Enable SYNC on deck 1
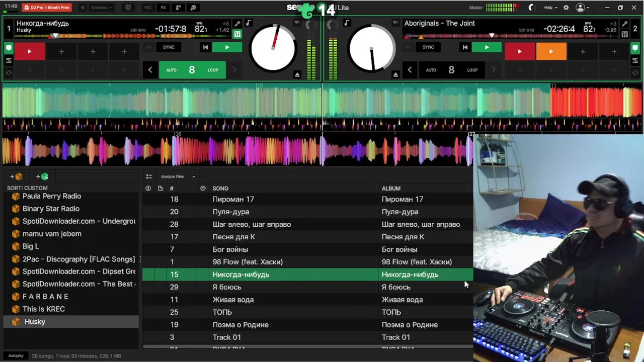Viewport: 644px width, 362px height. pyautogui.click(x=169, y=47)
